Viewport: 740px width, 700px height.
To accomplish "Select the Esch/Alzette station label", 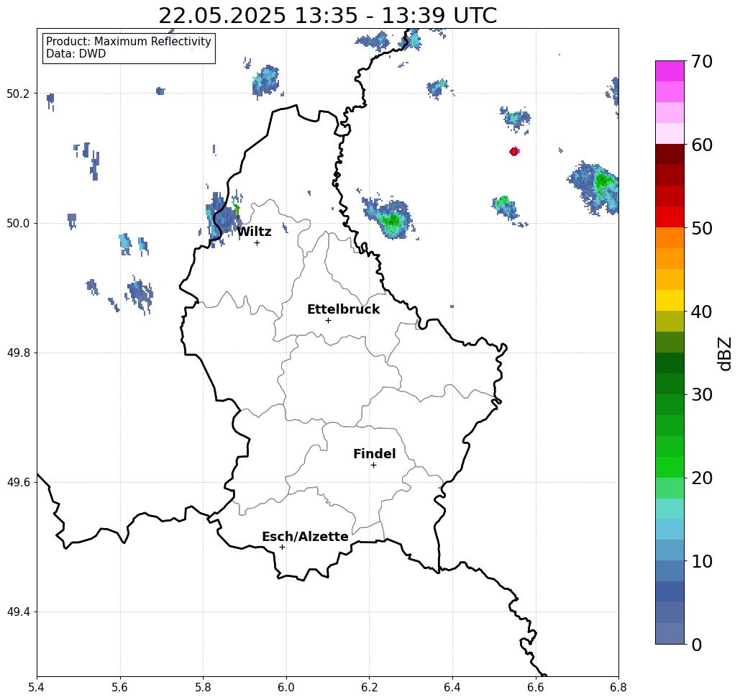I will pyautogui.click(x=305, y=537).
